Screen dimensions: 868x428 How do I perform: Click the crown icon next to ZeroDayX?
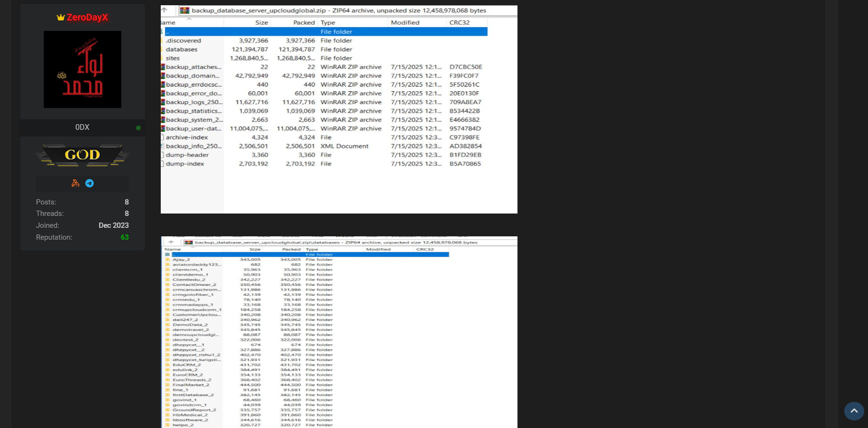coord(60,18)
